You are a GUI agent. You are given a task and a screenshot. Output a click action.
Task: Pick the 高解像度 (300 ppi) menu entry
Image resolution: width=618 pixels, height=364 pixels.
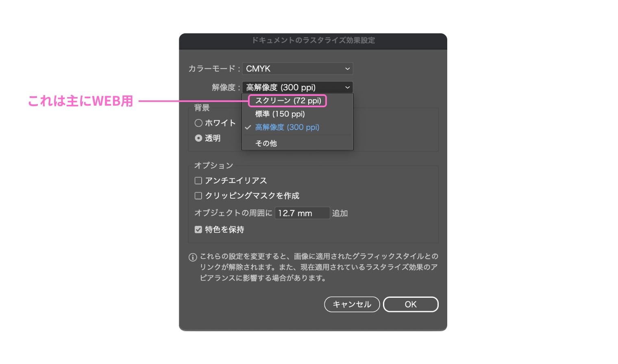287,128
